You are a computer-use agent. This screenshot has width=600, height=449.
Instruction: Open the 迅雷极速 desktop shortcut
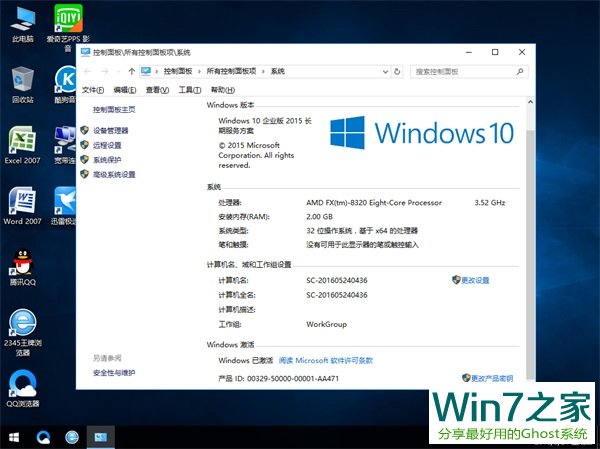pyautogui.click(x=64, y=206)
